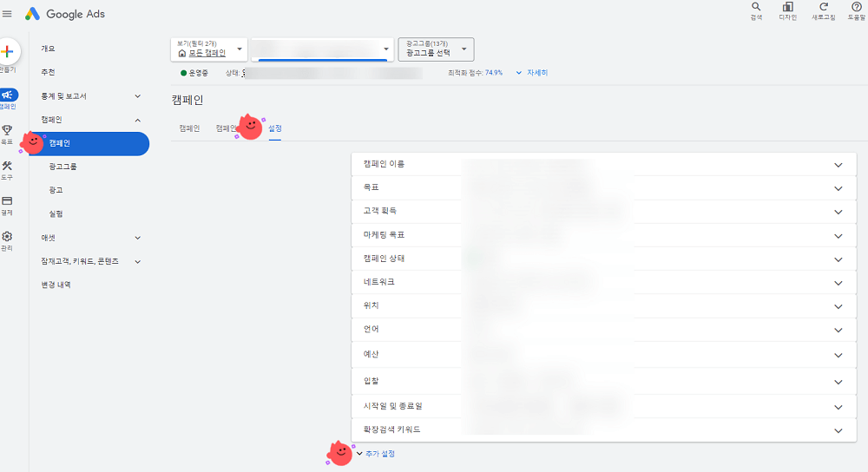Viewport: 868px width, 472px height.
Task: Click the home icon in 모든 캠페인 selector
Action: (182, 53)
